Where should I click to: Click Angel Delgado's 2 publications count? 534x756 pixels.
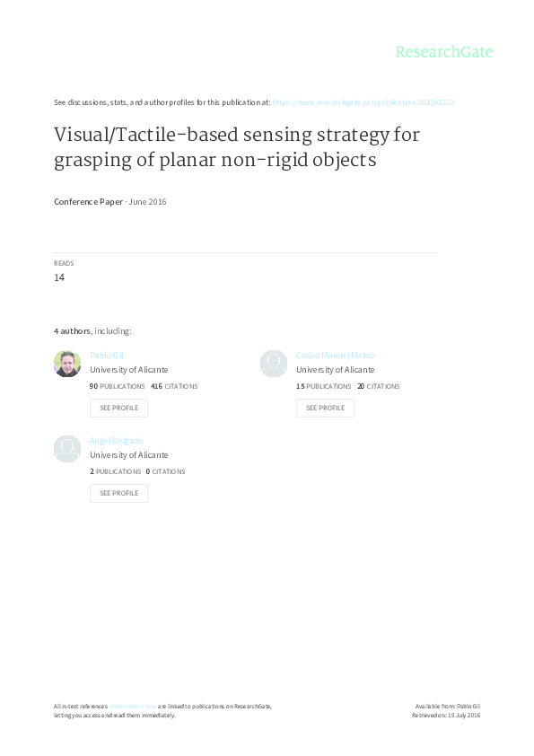pyautogui.click(x=115, y=471)
